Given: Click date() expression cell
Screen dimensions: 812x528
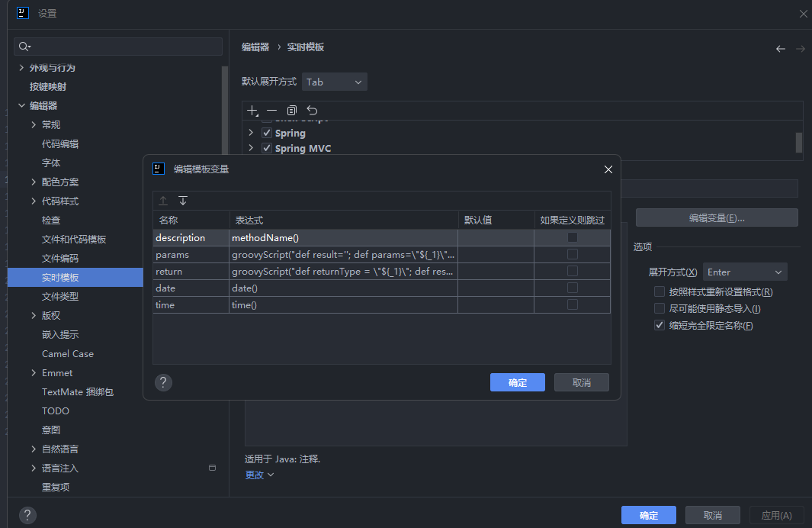Looking at the screenshot, I should pos(344,288).
